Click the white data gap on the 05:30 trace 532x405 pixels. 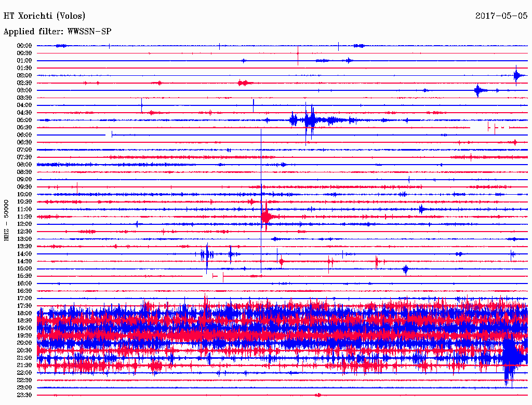click(479, 127)
